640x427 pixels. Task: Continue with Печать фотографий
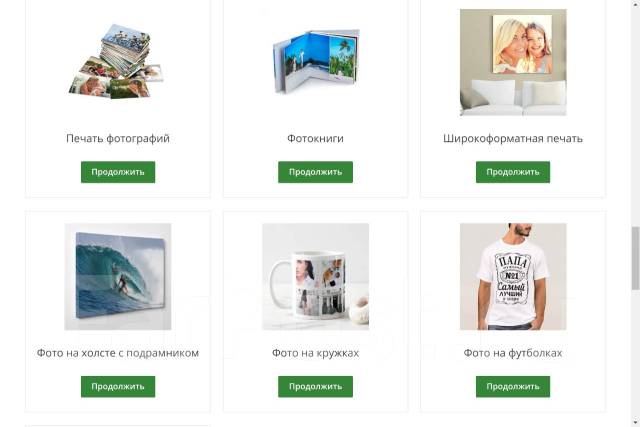118,172
